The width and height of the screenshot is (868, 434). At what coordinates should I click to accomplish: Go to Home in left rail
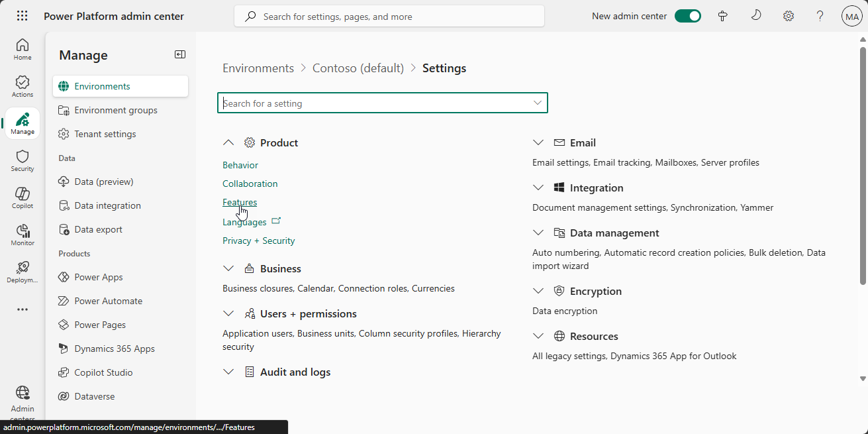tap(23, 49)
